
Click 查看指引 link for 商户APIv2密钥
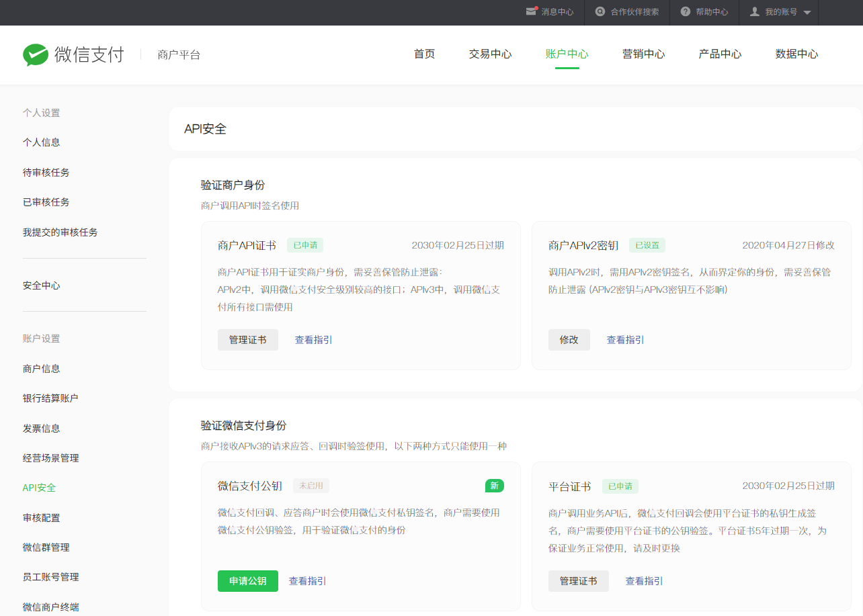click(626, 340)
